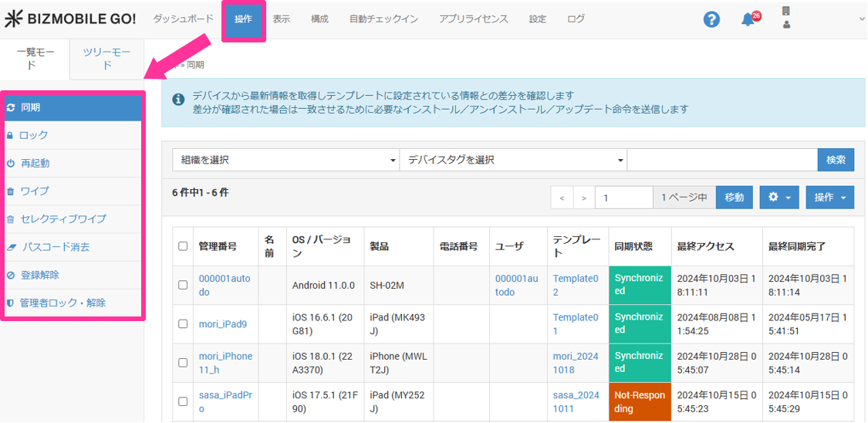Open the gear settings dropdown button
Viewport: 868px width, 423px height.
pos(778,198)
